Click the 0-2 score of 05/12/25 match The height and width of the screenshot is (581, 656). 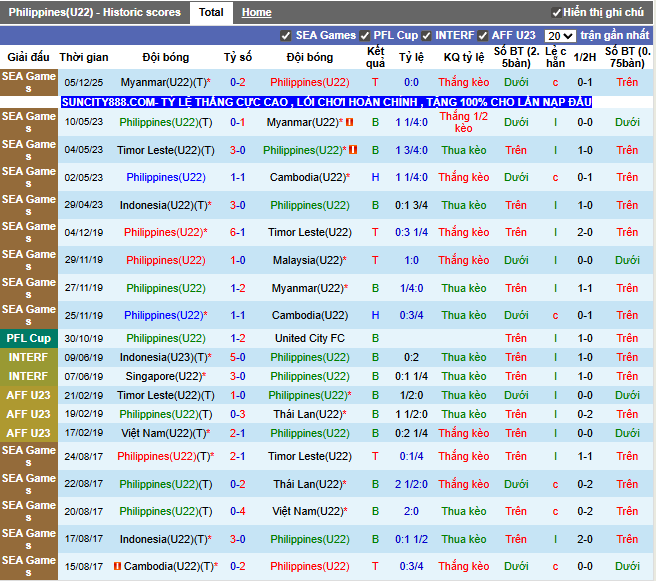tap(238, 82)
